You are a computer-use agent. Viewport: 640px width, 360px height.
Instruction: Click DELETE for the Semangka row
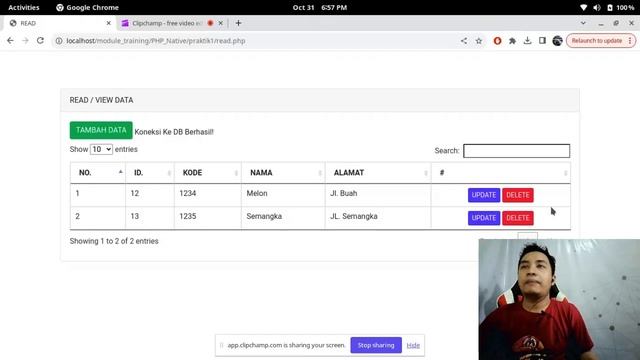[x=518, y=218]
